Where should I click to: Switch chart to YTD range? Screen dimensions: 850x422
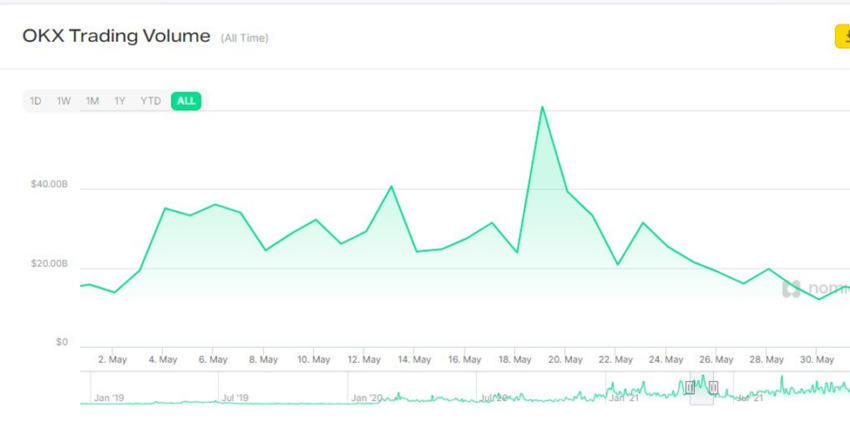pos(151,101)
